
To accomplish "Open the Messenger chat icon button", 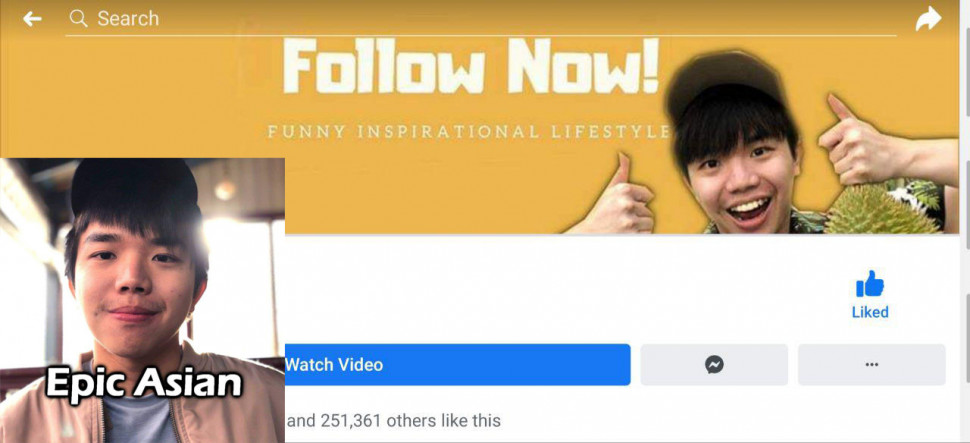I will (714, 364).
